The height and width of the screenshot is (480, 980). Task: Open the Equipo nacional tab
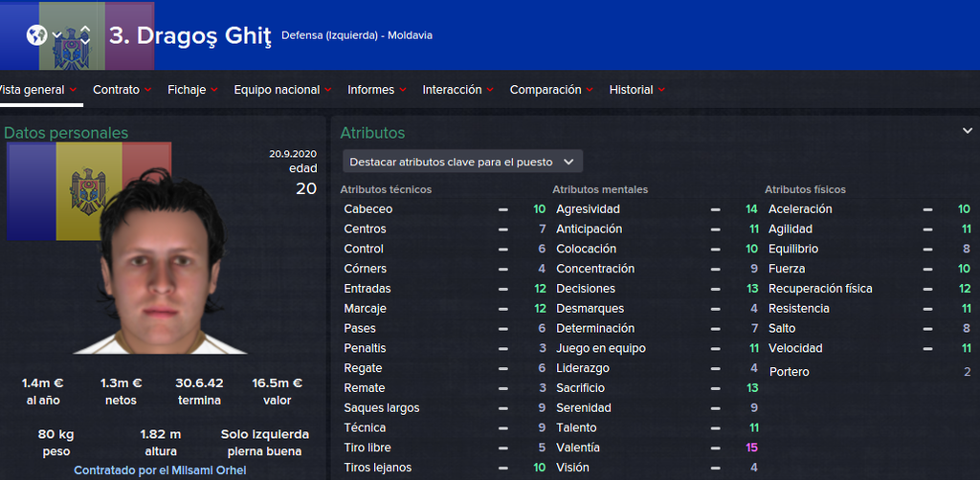coord(282,90)
